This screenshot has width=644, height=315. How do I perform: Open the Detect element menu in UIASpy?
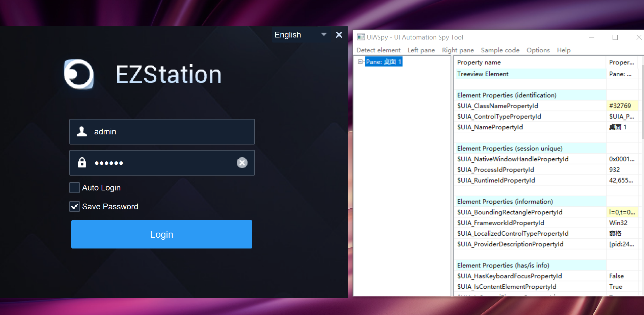pyautogui.click(x=378, y=50)
